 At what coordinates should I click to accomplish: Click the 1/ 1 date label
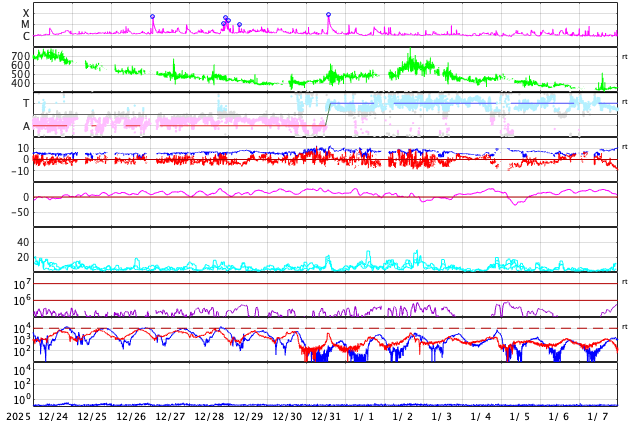364,416
